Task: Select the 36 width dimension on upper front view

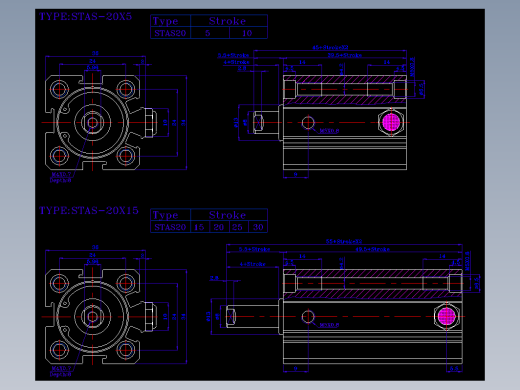Action: point(95,53)
